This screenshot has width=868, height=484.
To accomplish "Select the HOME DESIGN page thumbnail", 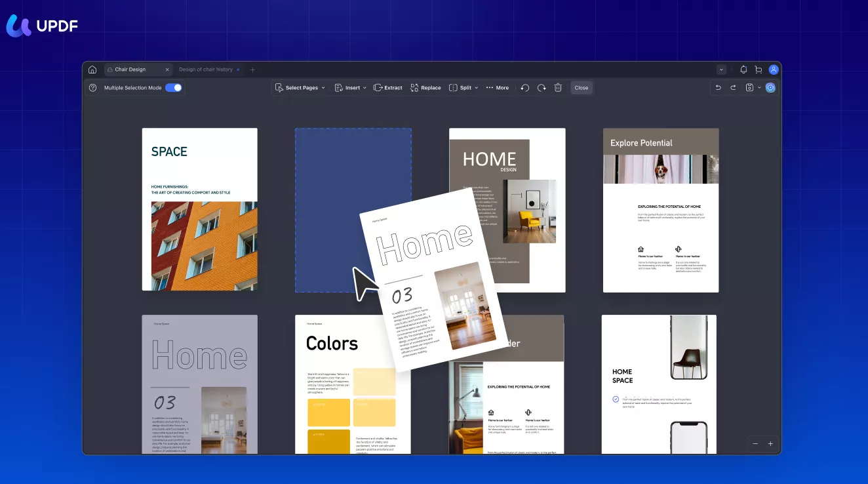I will (507, 210).
